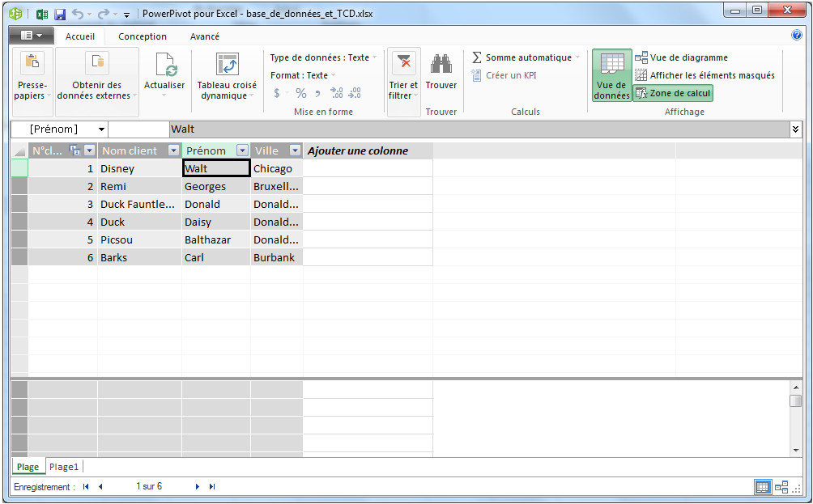Expand the formula bar
Viewport: 813px width, 504px height.
coord(795,129)
